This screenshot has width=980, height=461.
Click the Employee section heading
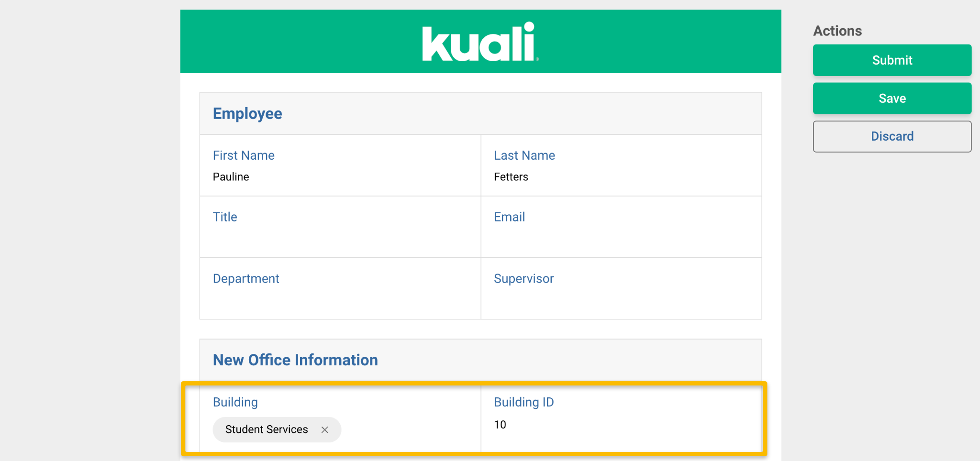pyautogui.click(x=247, y=114)
